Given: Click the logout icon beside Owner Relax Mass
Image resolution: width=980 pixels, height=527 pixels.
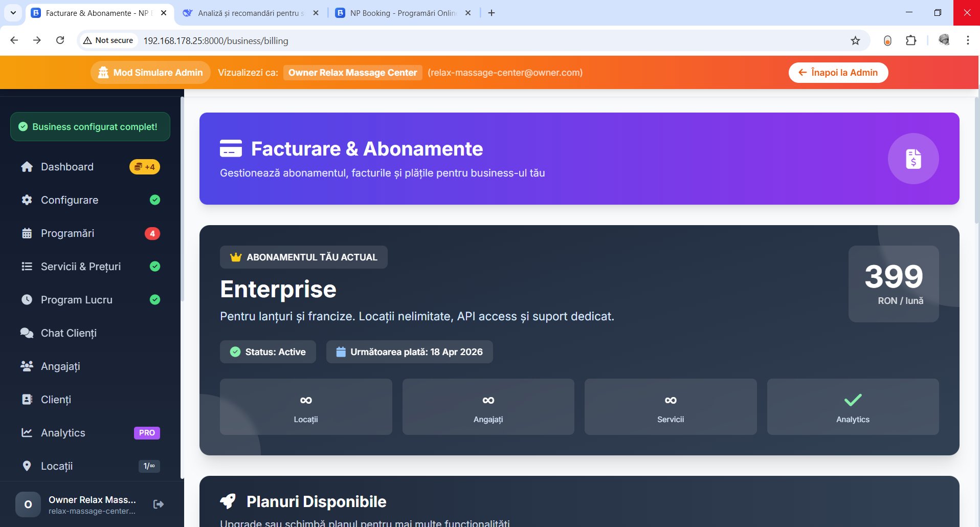Looking at the screenshot, I should (159, 504).
